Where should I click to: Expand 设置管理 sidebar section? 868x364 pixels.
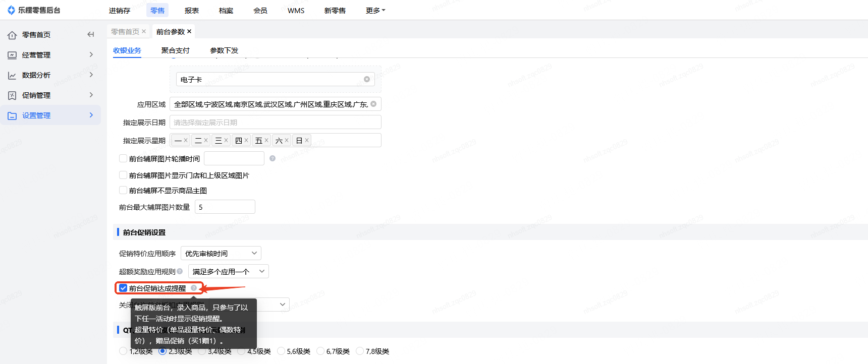click(x=91, y=115)
